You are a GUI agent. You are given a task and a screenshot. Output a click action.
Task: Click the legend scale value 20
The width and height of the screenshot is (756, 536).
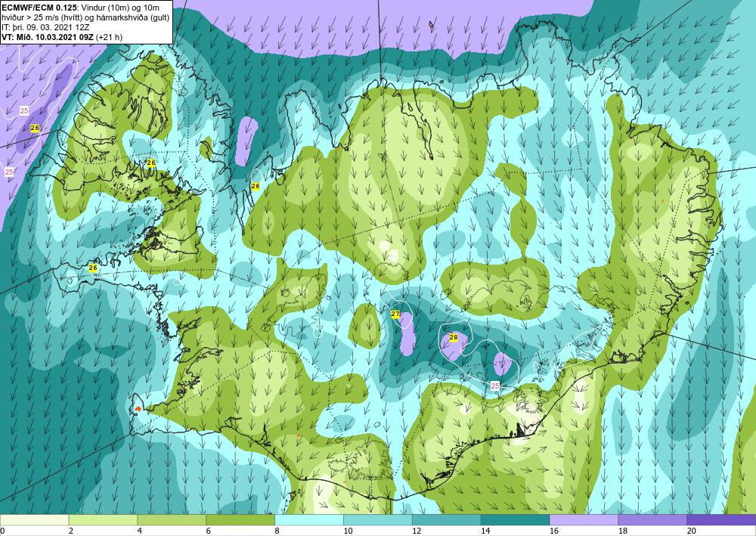pyautogui.click(x=692, y=531)
